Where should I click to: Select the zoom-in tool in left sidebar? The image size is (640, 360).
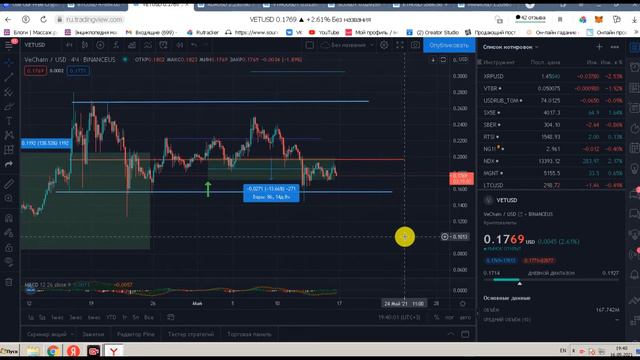pyautogui.click(x=9, y=198)
